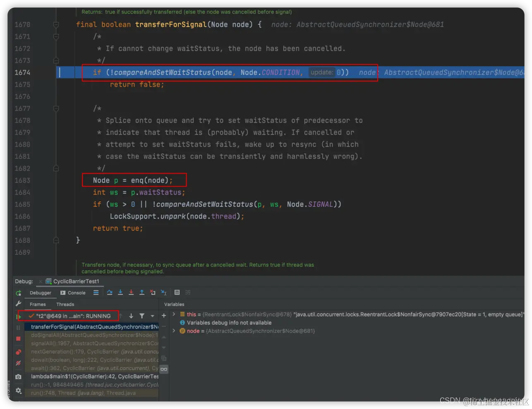
Task: Move watch up in variables sidebar
Action: point(164,337)
